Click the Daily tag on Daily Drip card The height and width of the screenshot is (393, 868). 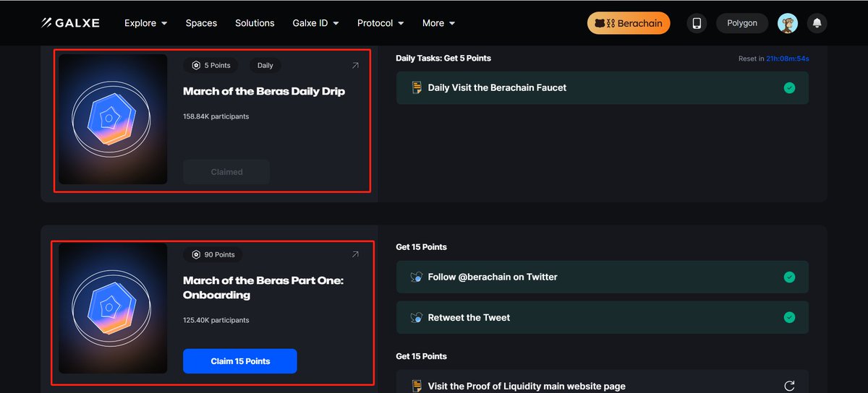click(x=265, y=65)
